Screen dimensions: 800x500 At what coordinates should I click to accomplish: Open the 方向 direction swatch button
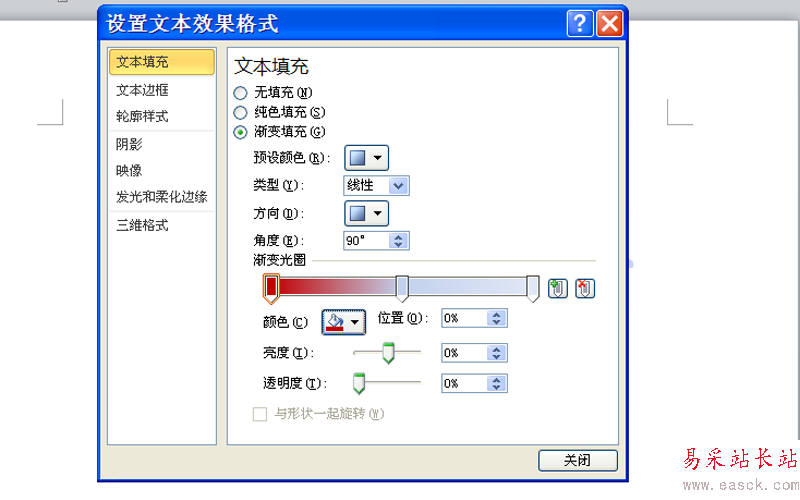(366, 213)
